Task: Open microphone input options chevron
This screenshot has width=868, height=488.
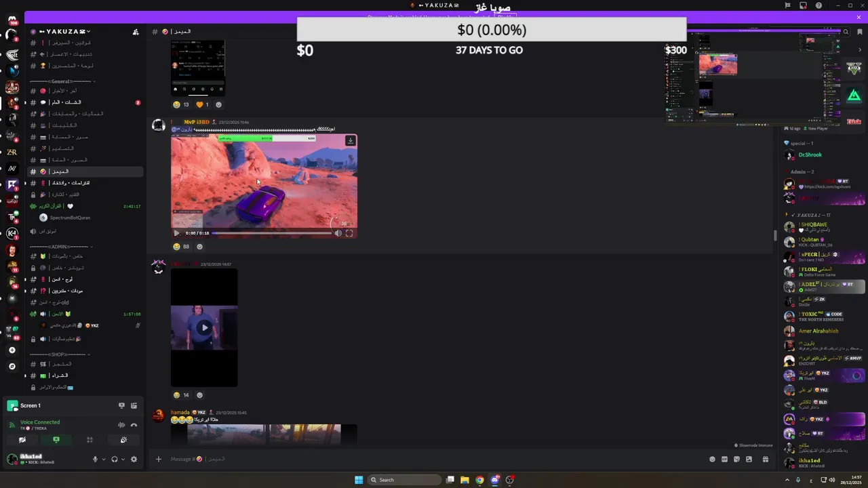Action: point(103,459)
